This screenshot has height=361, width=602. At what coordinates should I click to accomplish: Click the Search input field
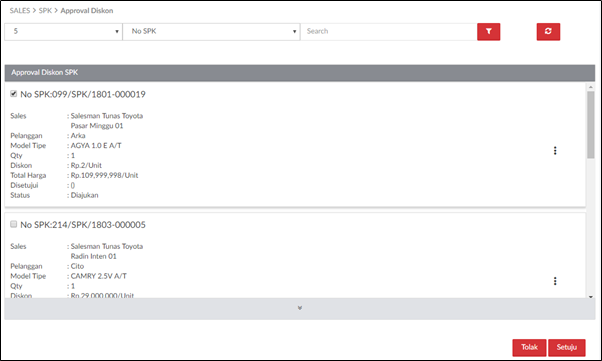click(x=389, y=31)
